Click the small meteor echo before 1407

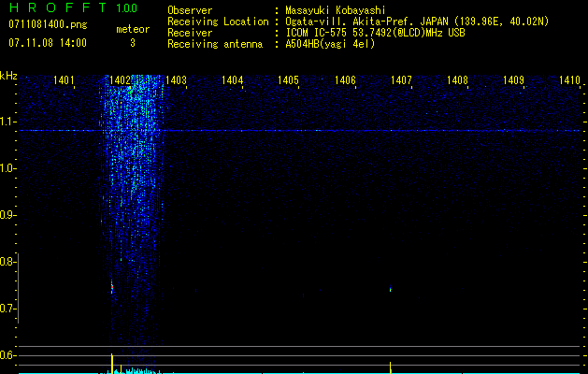(x=391, y=289)
